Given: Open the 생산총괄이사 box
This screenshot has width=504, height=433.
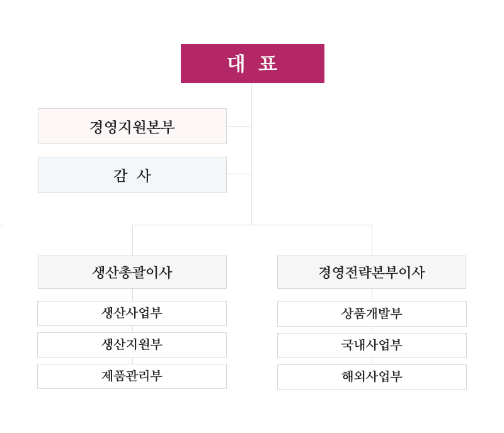Looking at the screenshot, I should coord(132,273).
